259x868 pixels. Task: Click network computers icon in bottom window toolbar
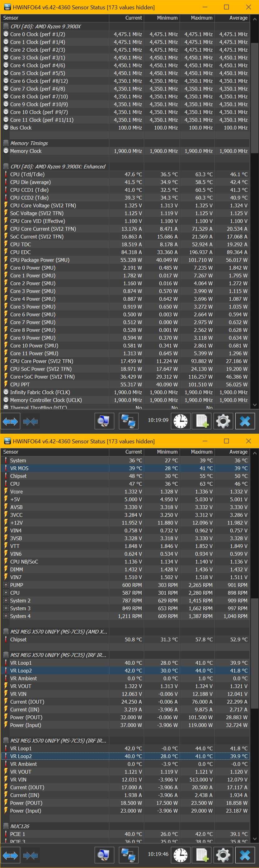(x=128, y=855)
